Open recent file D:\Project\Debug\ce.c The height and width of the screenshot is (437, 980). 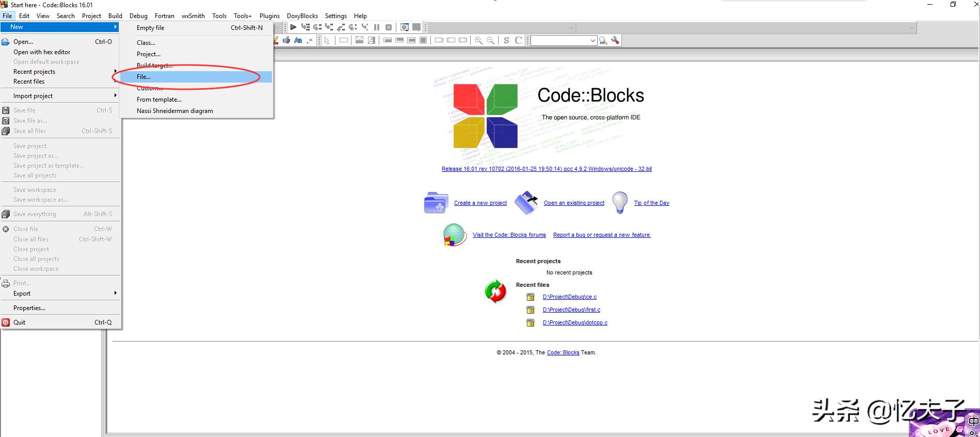click(x=570, y=297)
